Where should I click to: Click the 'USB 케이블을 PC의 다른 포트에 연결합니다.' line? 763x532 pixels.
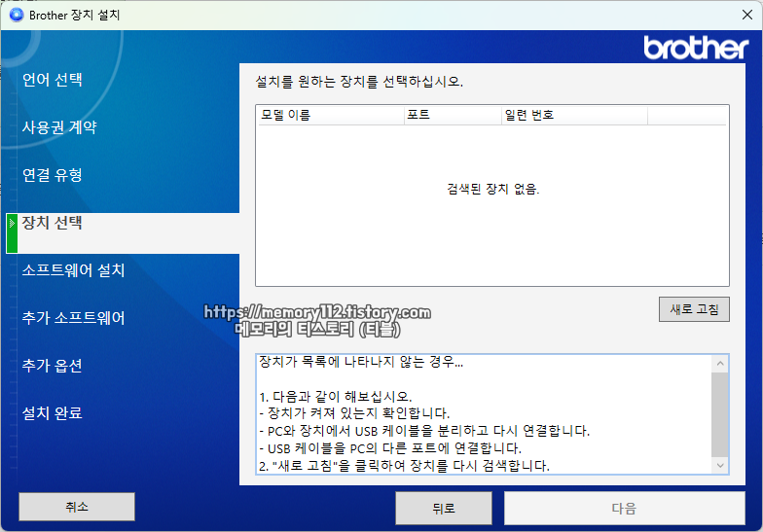[390, 447]
